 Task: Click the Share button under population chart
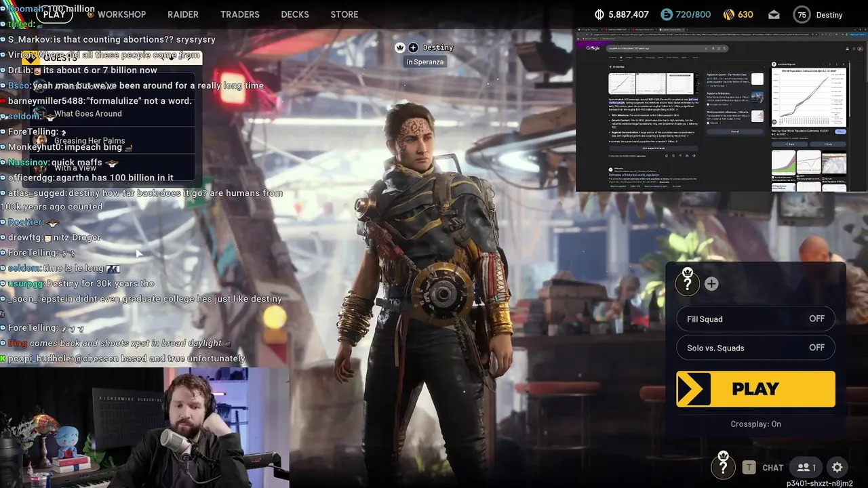[x=791, y=144]
